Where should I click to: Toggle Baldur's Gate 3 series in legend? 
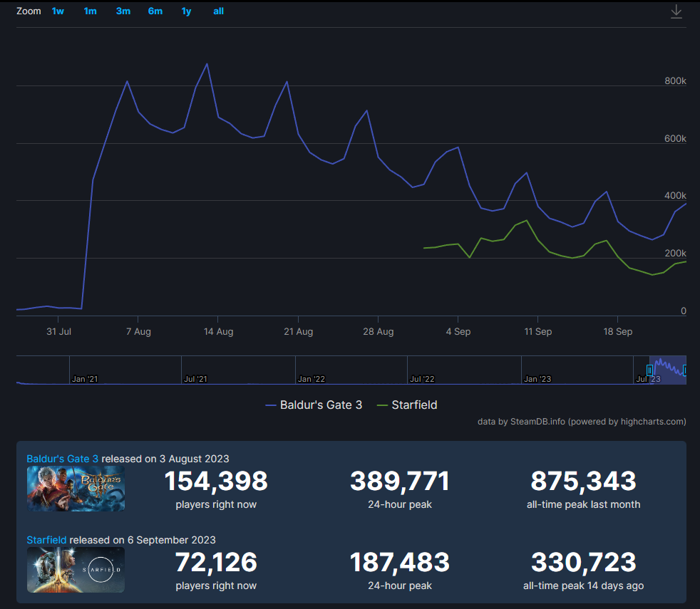(314, 405)
